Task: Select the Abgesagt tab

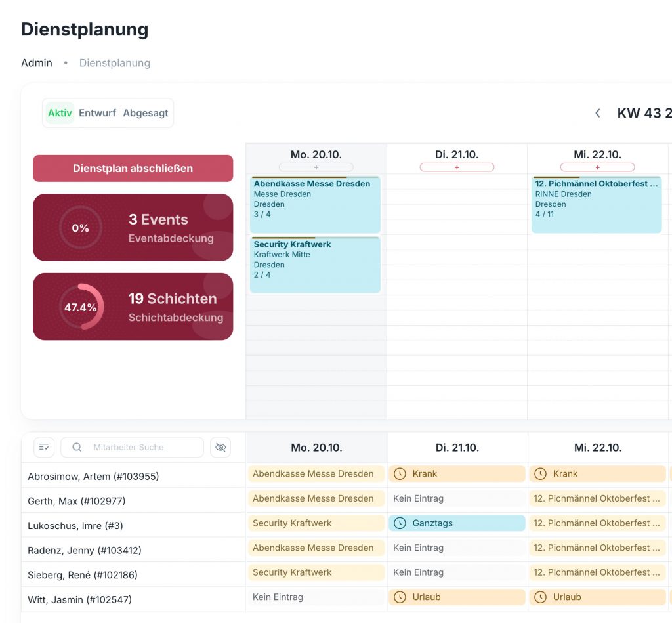Action: pyautogui.click(x=146, y=113)
